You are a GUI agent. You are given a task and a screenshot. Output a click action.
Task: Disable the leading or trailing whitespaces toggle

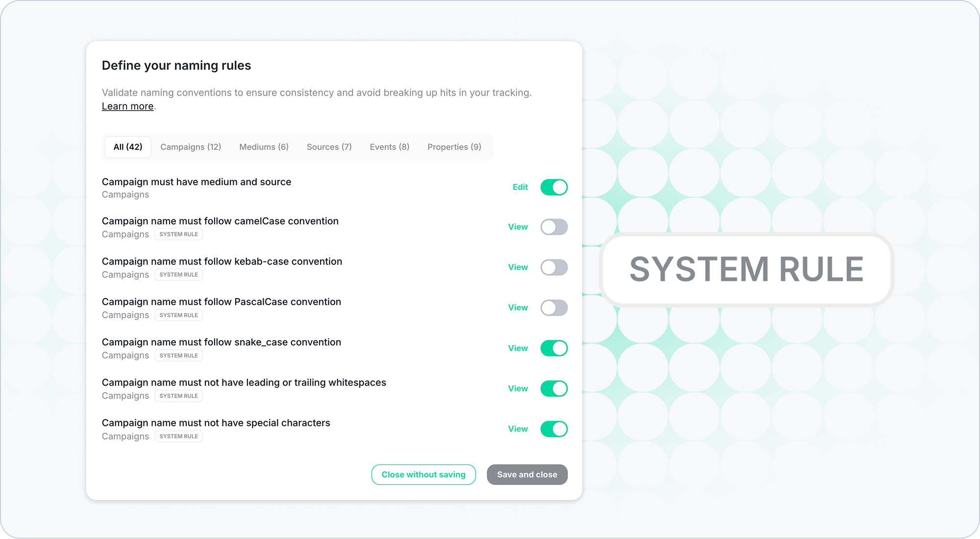554,389
